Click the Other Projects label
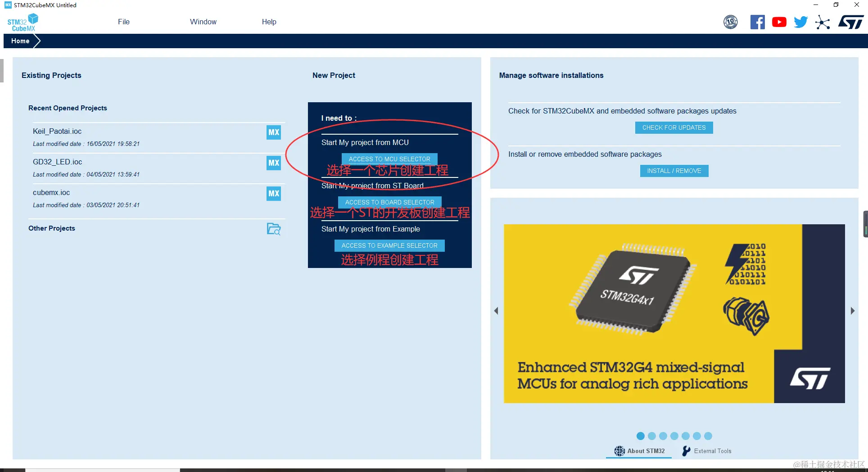 [x=52, y=228]
